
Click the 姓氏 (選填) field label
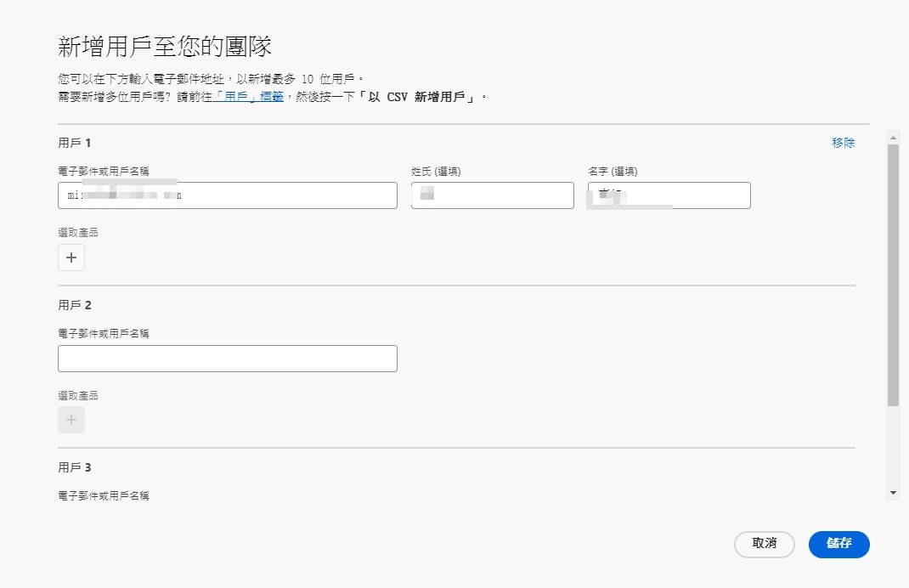(x=436, y=172)
